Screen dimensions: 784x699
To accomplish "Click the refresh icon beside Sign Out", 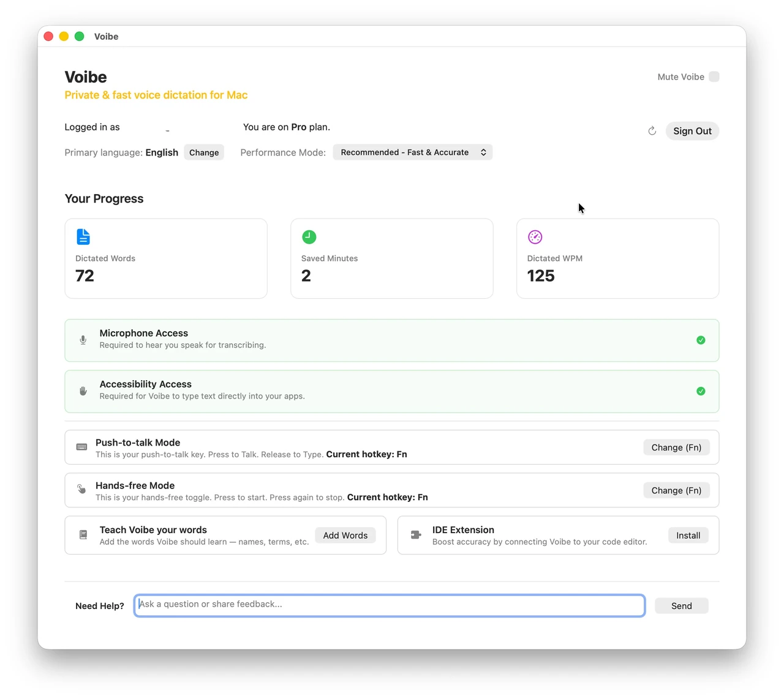I will tap(652, 131).
